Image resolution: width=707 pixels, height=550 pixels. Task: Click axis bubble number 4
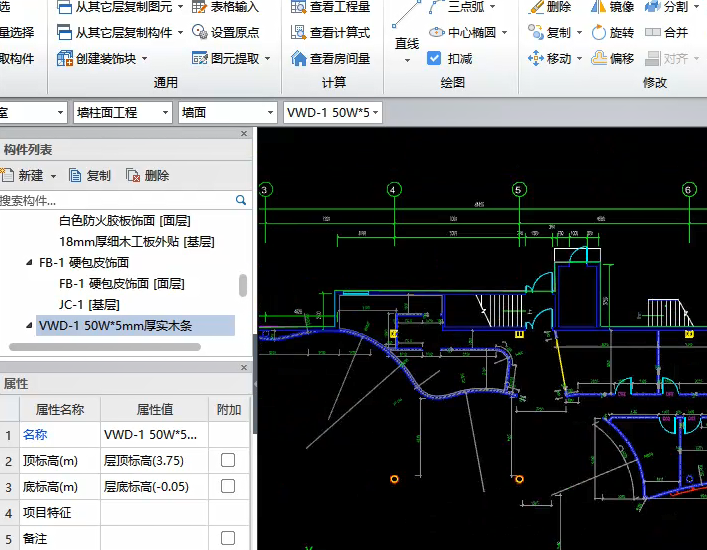pos(394,190)
